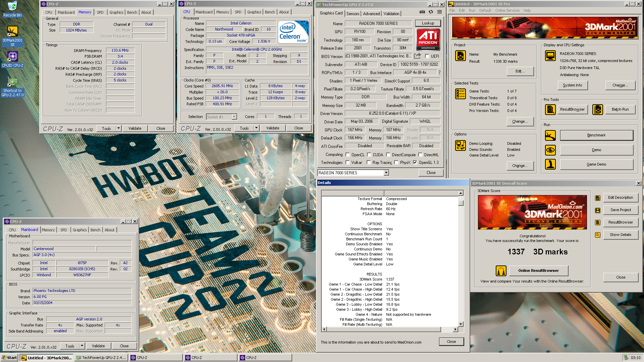This screenshot has width=644, height=362.
Task: Click the Edit... button in Project group
Action: (520, 71)
